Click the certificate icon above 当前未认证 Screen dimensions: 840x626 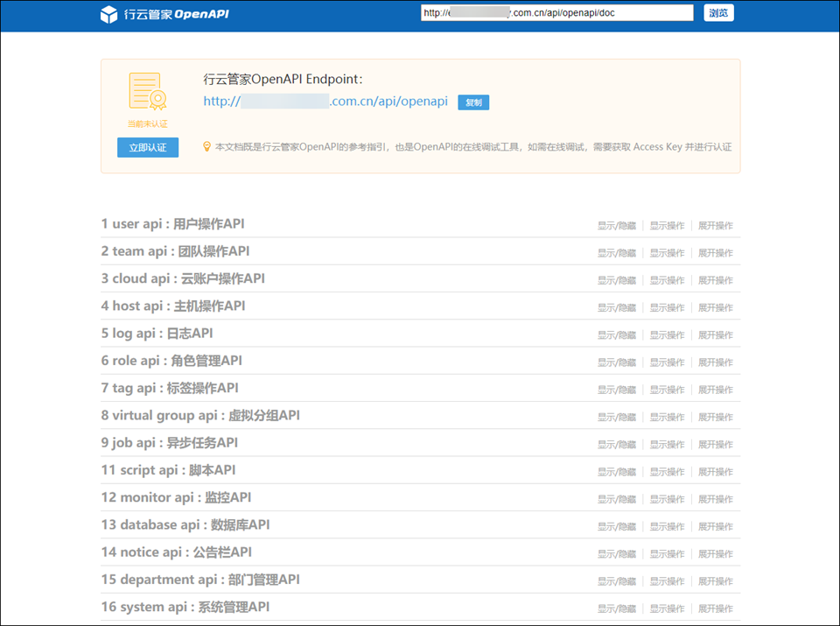[147, 92]
